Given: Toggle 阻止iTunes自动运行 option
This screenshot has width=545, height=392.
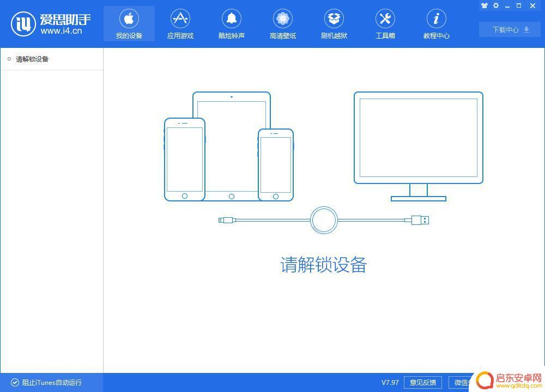Looking at the screenshot, I should tap(46, 382).
